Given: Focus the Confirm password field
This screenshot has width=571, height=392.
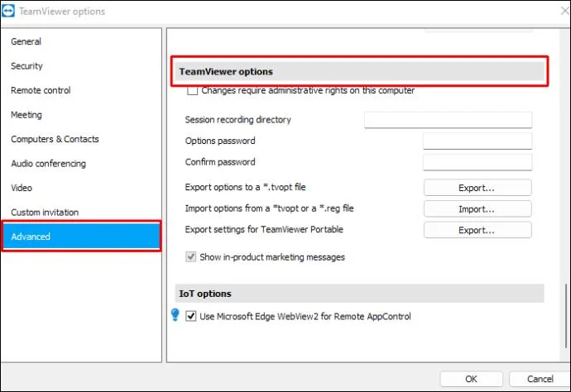Looking at the screenshot, I should point(477,162).
